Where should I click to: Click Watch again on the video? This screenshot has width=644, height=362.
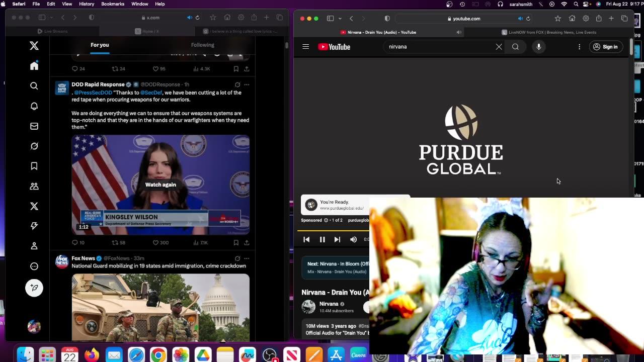tap(160, 185)
